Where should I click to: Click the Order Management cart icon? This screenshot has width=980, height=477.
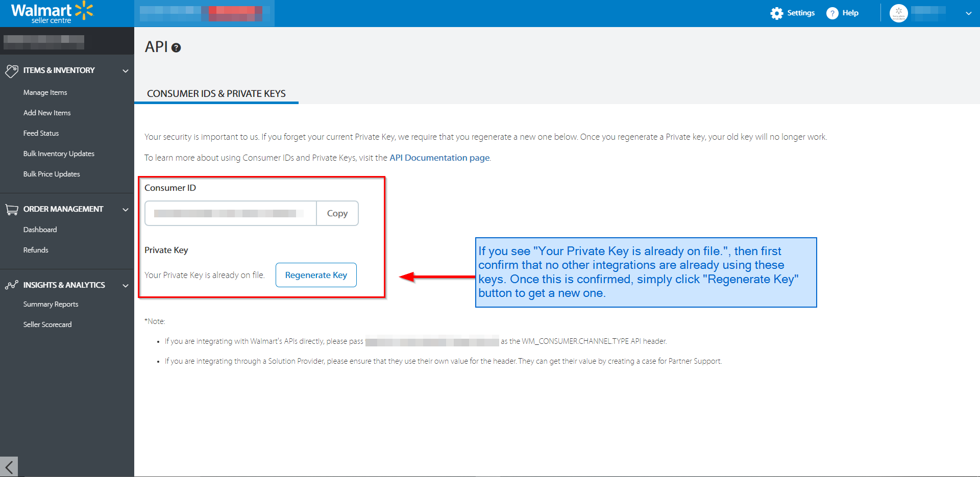(12, 209)
